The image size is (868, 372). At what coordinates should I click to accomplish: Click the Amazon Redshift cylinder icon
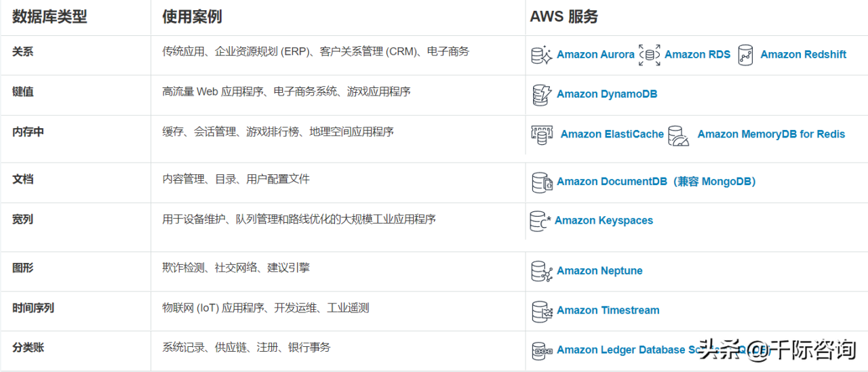[x=745, y=55]
